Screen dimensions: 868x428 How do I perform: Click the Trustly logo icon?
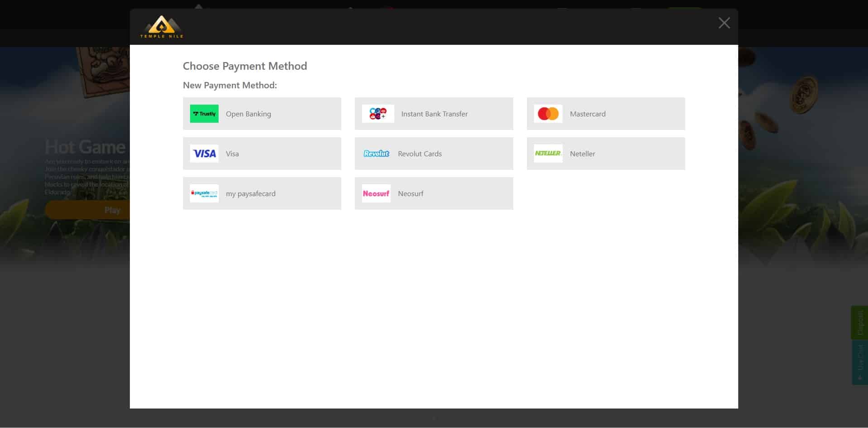click(204, 114)
